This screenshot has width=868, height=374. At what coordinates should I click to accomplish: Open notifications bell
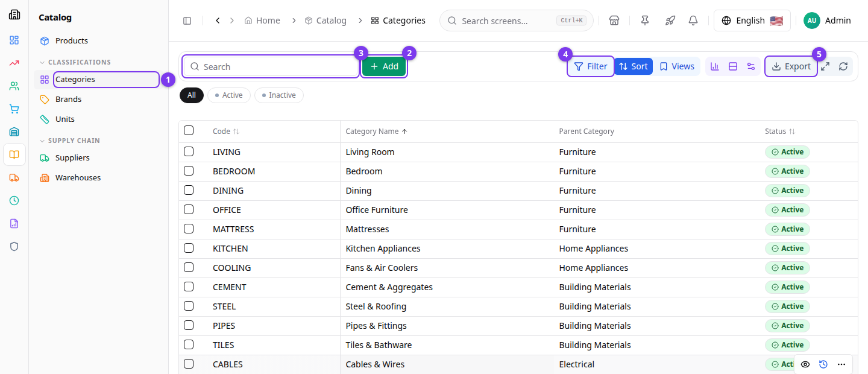693,21
